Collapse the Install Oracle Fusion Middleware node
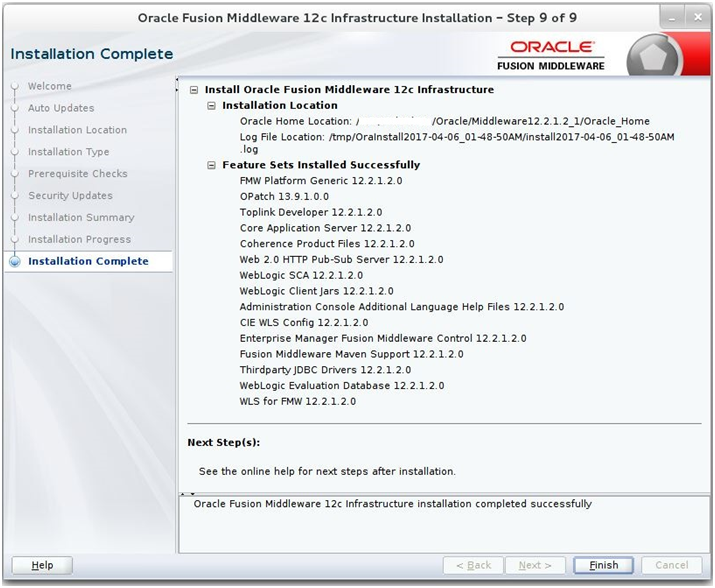 click(194, 90)
